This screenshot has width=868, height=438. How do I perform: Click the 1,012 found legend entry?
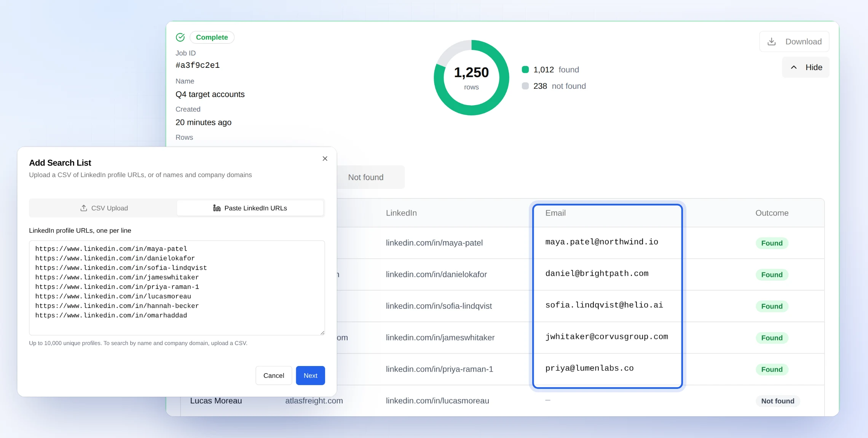[550, 70]
